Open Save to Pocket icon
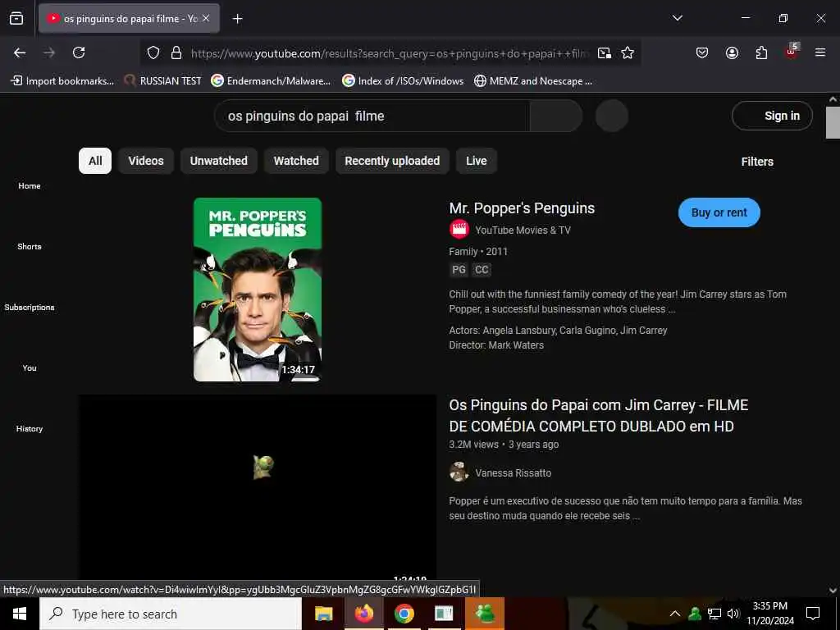Viewport: 840px width, 630px height. pyautogui.click(x=702, y=52)
